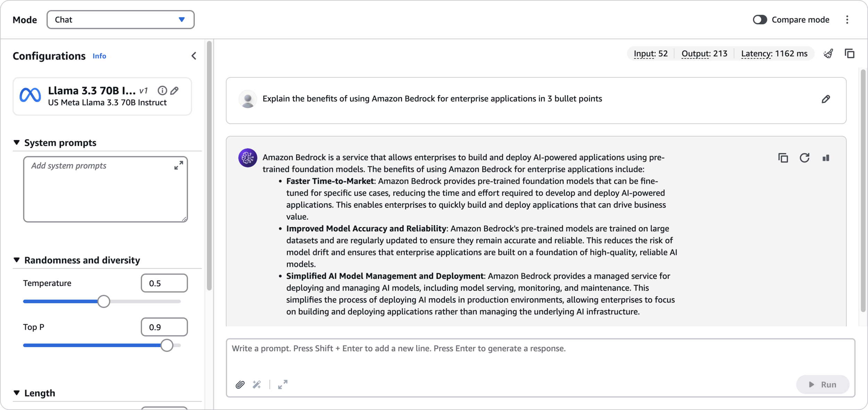Copy the model response text

(783, 158)
